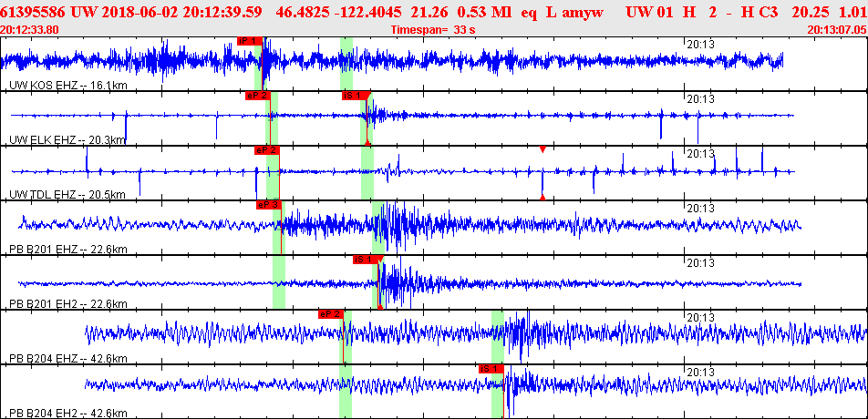Select the iS 1 pick flag on ELK trace
This screenshot has height=419, width=868.
tap(355, 96)
